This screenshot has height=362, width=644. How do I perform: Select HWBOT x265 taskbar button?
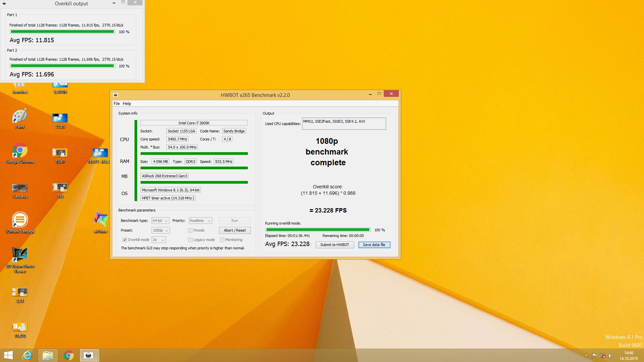(x=89, y=355)
